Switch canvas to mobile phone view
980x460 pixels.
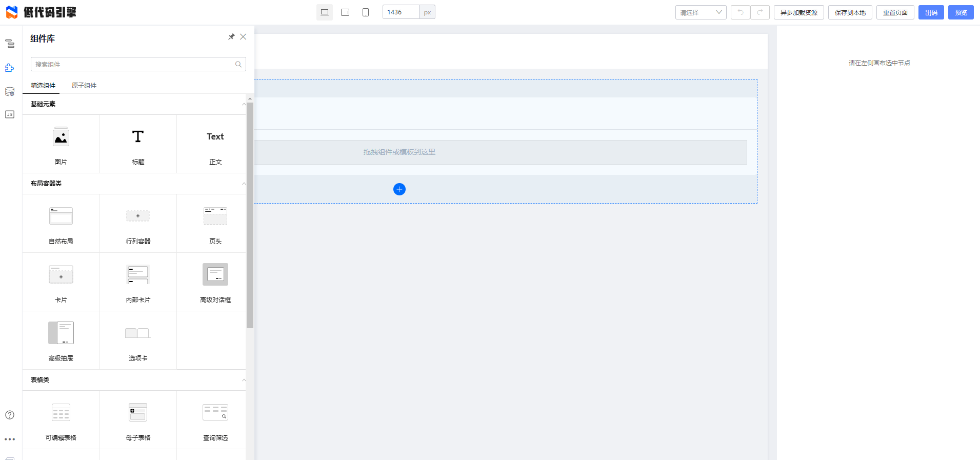[x=366, y=12]
